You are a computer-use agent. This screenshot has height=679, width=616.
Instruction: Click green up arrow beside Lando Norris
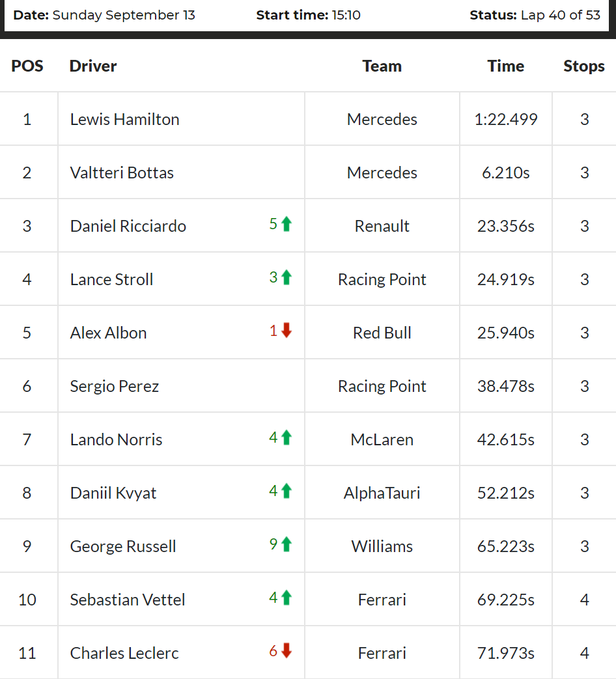[x=287, y=437]
